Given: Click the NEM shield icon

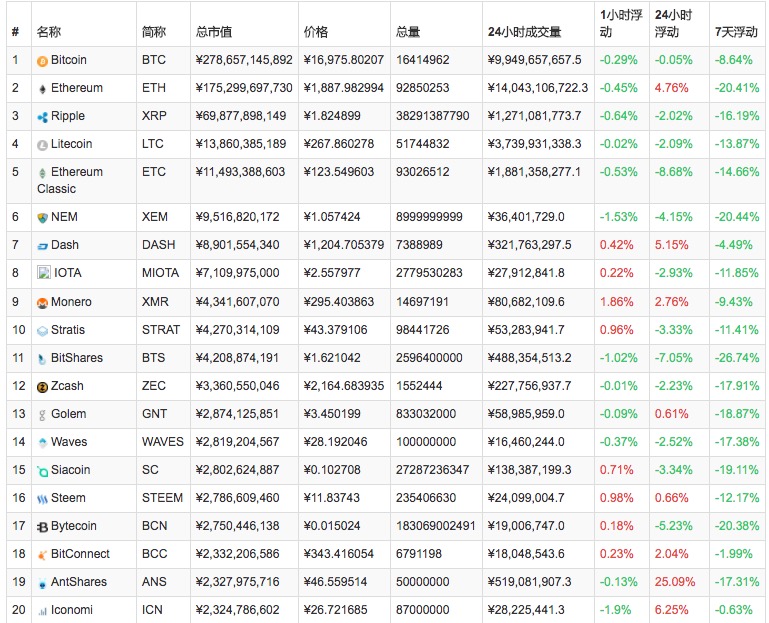Looking at the screenshot, I should [42, 217].
